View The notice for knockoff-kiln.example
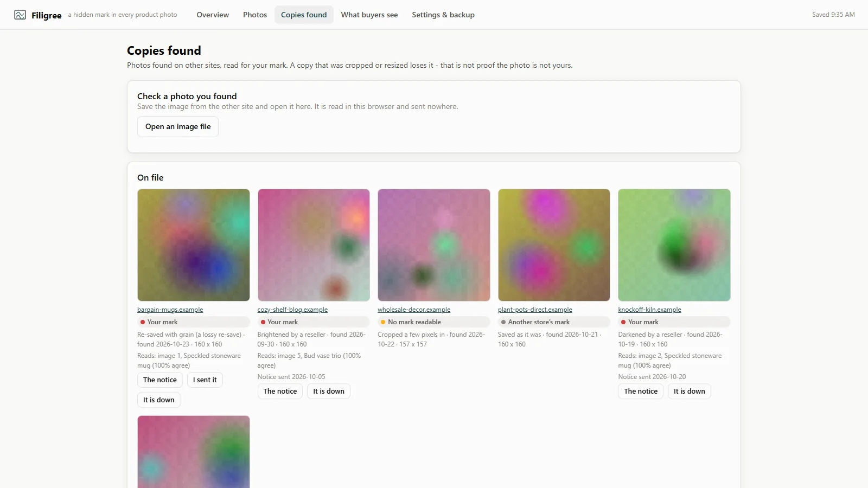The width and height of the screenshot is (868, 488). pyautogui.click(x=641, y=391)
